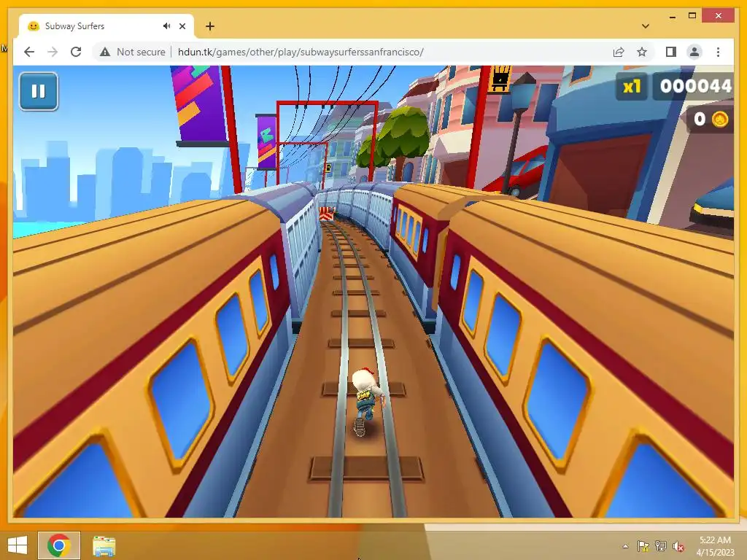Select the hdun.tk address bar URL
747x560 pixels.
(301, 52)
